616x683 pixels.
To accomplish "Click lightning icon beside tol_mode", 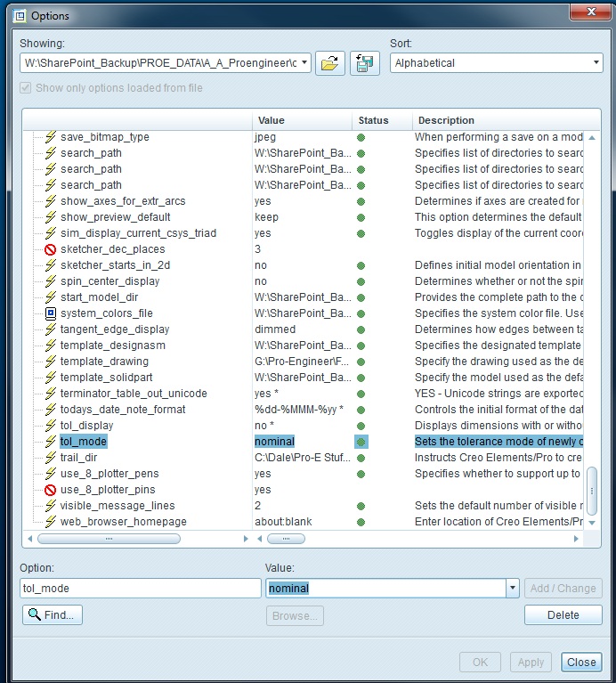I will pos(51,442).
